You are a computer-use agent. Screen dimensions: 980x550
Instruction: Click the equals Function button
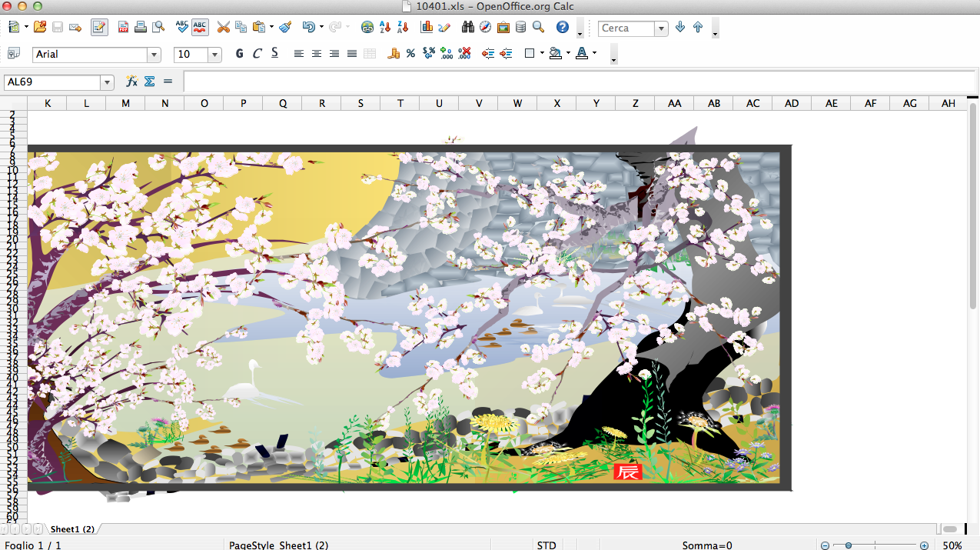[168, 82]
